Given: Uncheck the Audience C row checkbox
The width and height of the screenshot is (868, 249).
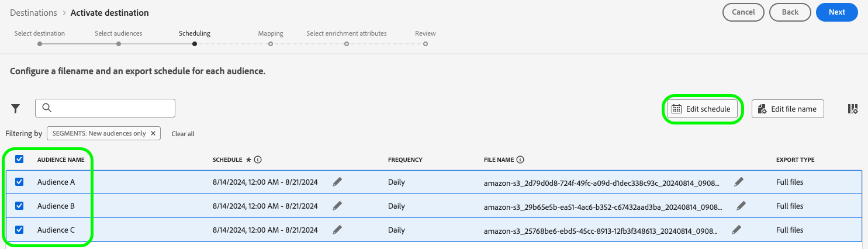Looking at the screenshot, I should [x=19, y=230].
